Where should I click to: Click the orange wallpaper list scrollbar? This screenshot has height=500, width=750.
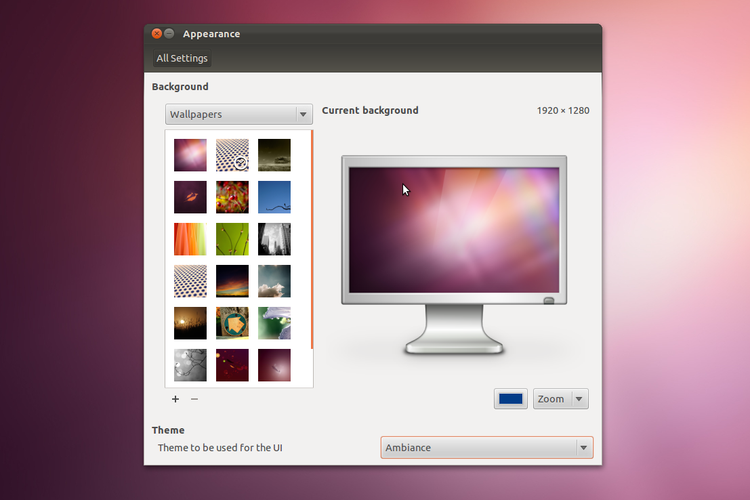point(312,240)
